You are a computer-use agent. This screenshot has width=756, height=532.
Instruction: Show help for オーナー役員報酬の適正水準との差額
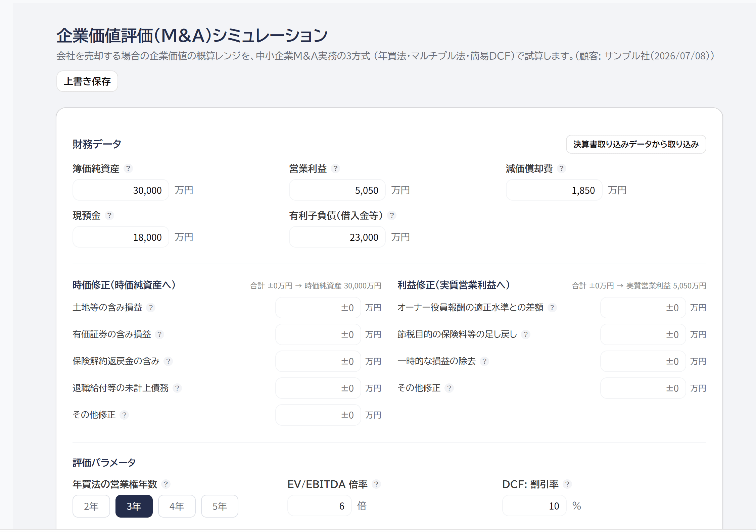[552, 308]
